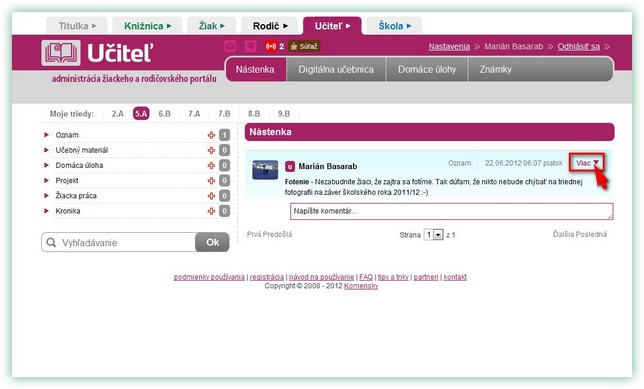Click the Odhlásiť sa link
Image resolution: width=644 pixels, height=389 pixels.
point(578,46)
